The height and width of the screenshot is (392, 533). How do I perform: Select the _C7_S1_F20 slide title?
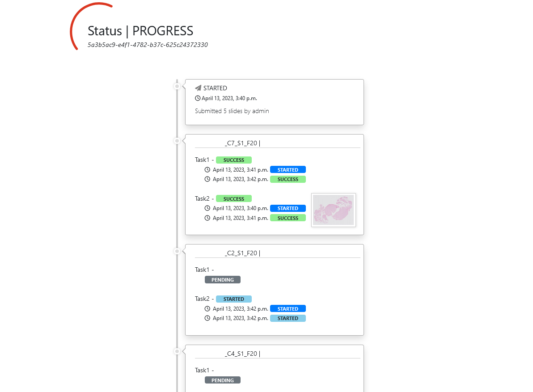click(x=241, y=143)
